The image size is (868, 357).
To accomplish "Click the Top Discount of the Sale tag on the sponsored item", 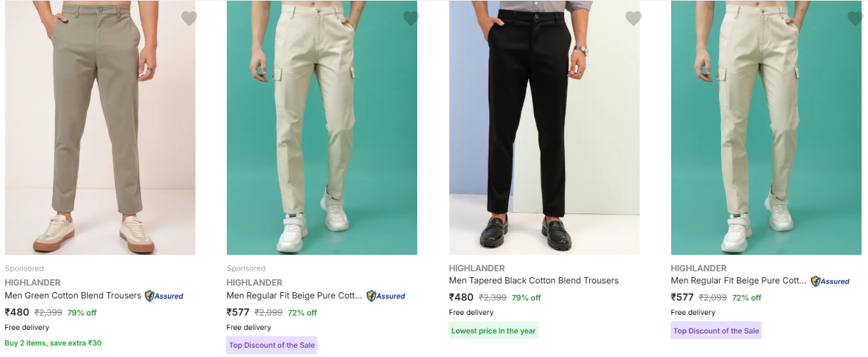I will [x=272, y=346].
